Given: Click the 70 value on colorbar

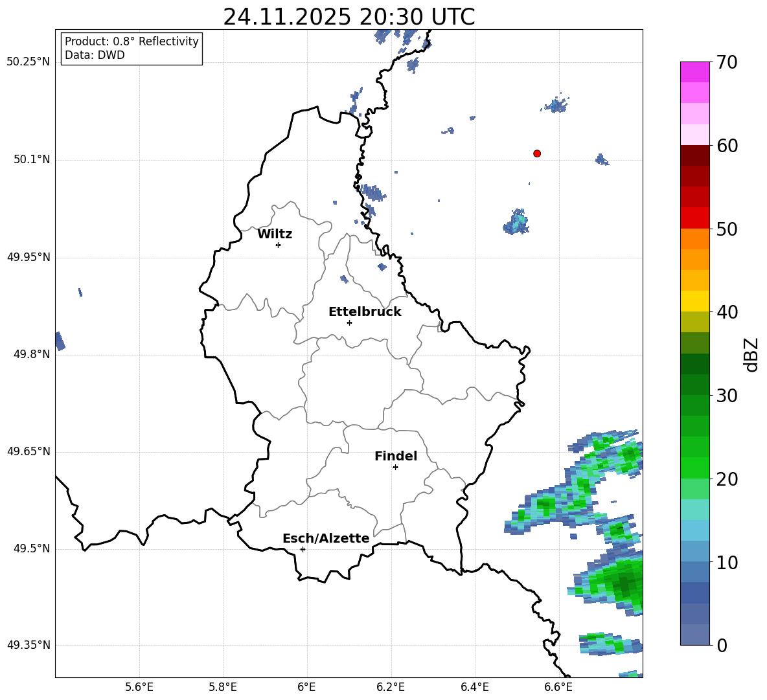Looking at the screenshot, I should pos(727,63).
